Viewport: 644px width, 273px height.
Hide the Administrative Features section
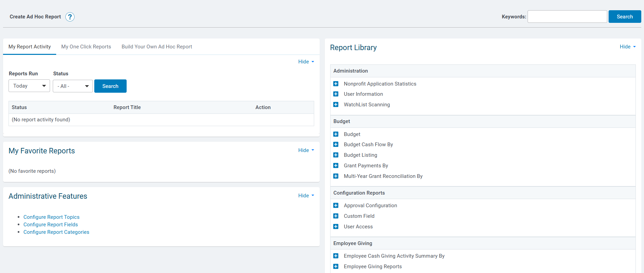(x=306, y=196)
